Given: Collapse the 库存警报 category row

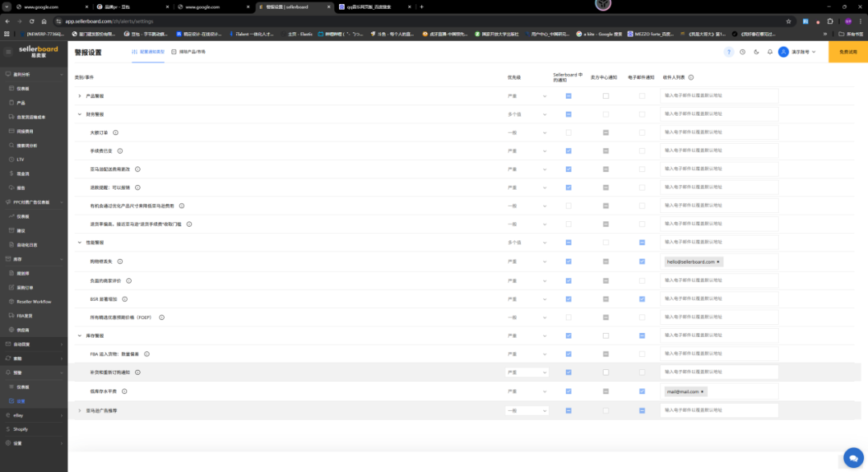Looking at the screenshot, I should (x=80, y=336).
